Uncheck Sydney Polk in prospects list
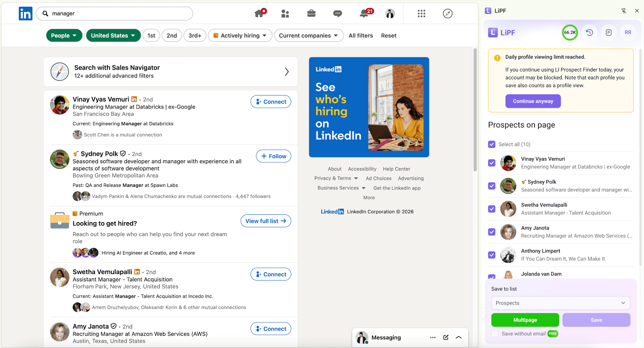Image resolution: width=644 pixels, height=348 pixels. click(492, 186)
